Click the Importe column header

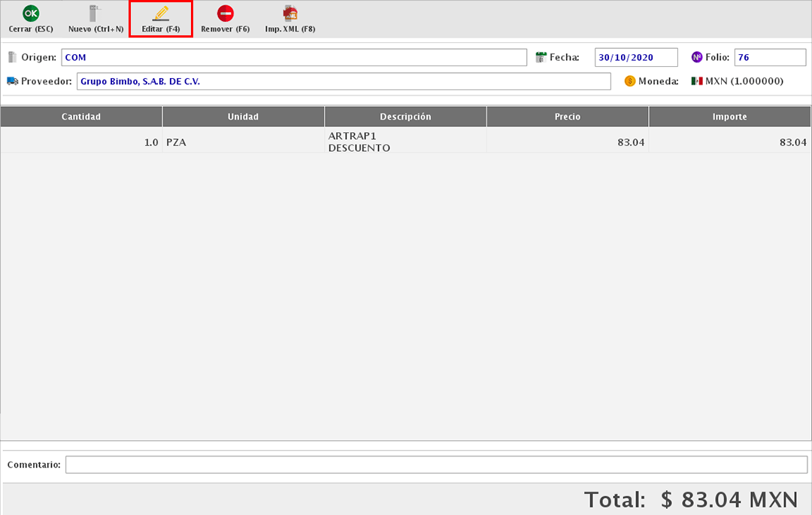[x=729, y=117]
